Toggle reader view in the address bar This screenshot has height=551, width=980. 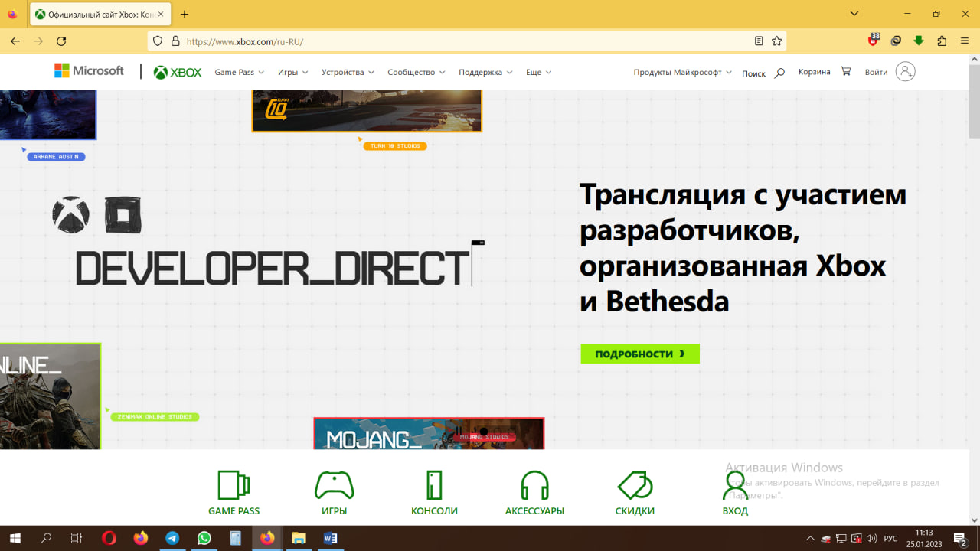click(x=759, y=41)
